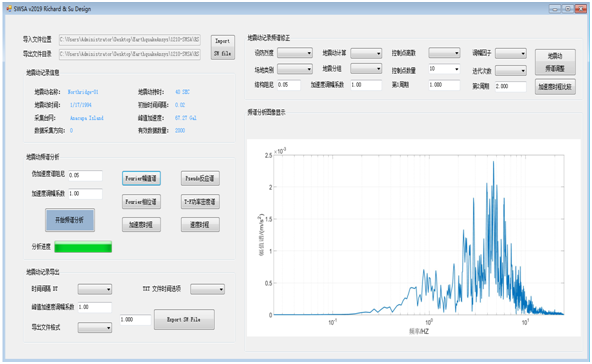592x364 pixels.
Task: Start analysis with the blue 开始频谱分析 button
Action: coord(70,220)
